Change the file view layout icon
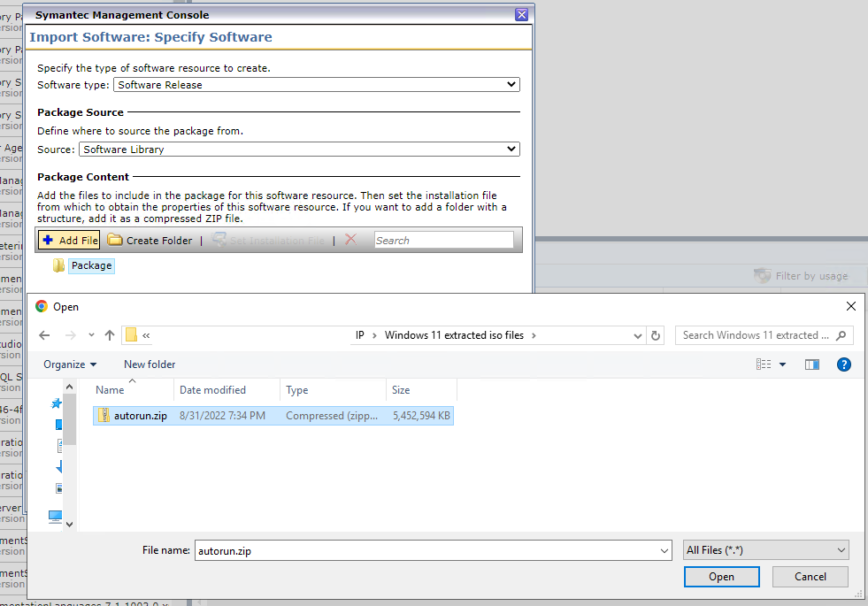This screenshot has width=868, height=606. [x=764, y=364]
